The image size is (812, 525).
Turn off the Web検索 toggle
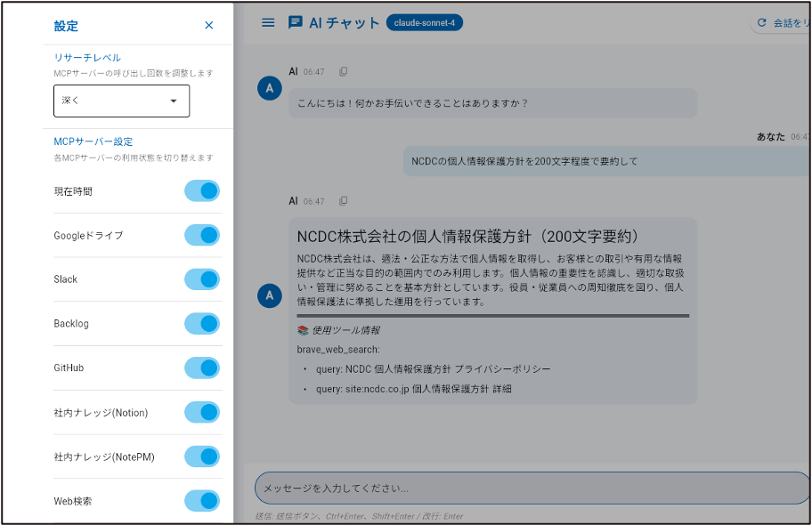tap(202, 501)
